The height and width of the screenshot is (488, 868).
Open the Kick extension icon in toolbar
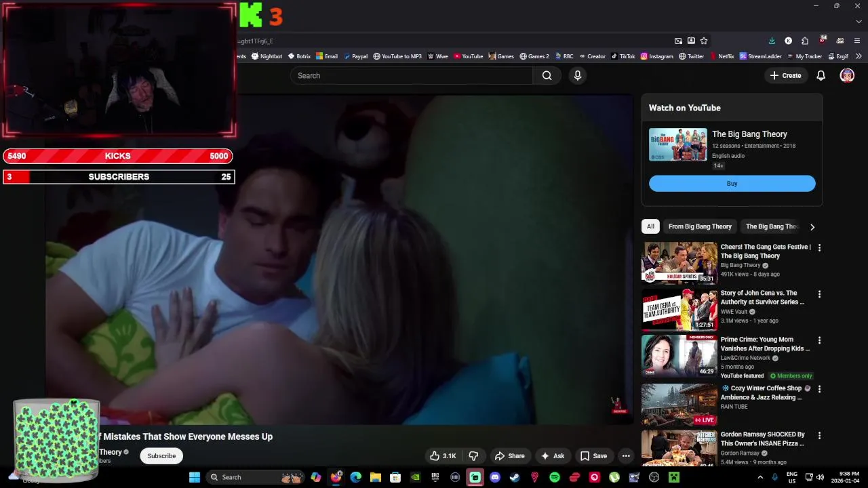(788, 41)
